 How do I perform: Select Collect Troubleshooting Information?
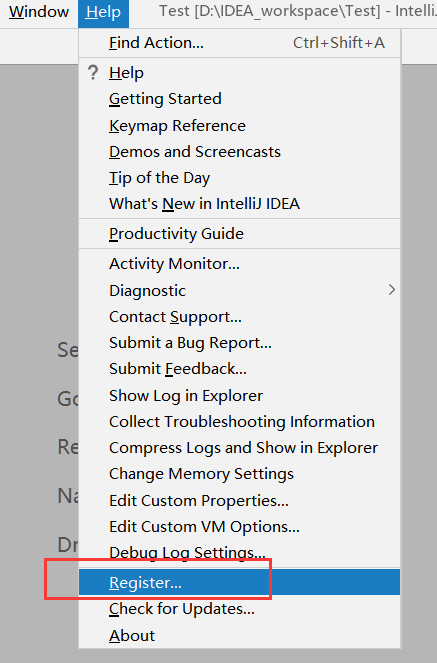click(x=239, y=422)
